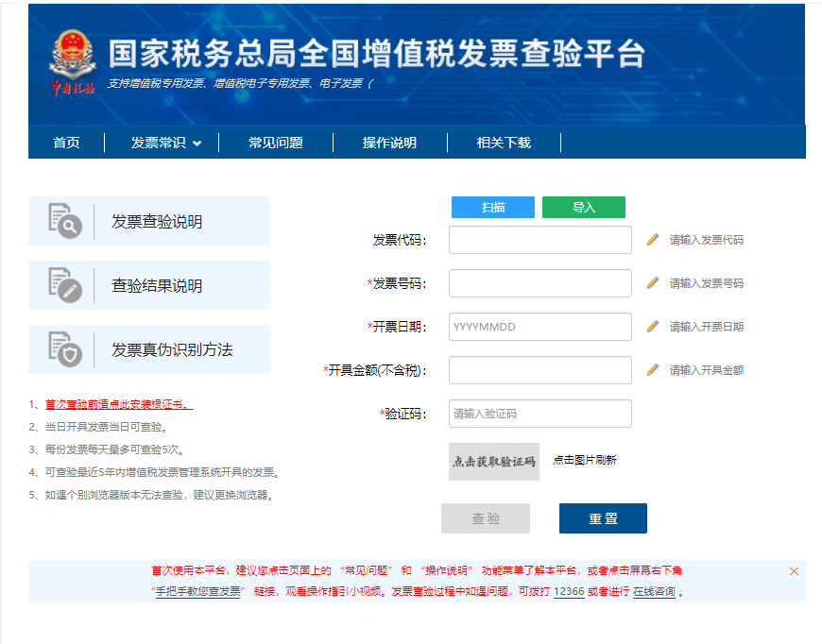The image size is (822, 644).
Task: Click the 请输入发票代码 hint text
Action: [x=706, y=240]
